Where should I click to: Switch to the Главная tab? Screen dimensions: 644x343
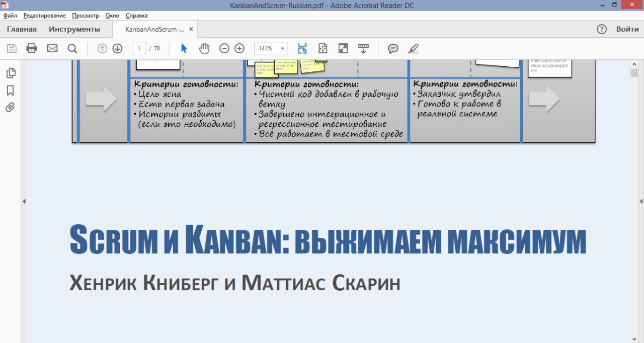pyautogui.click(x=22, y=29)
